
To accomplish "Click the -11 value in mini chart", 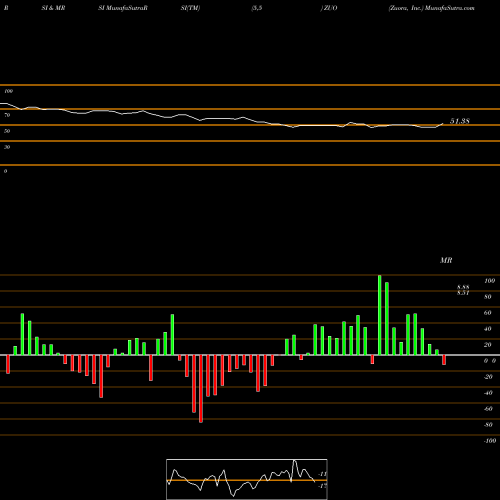I will (x=322, y=474).
